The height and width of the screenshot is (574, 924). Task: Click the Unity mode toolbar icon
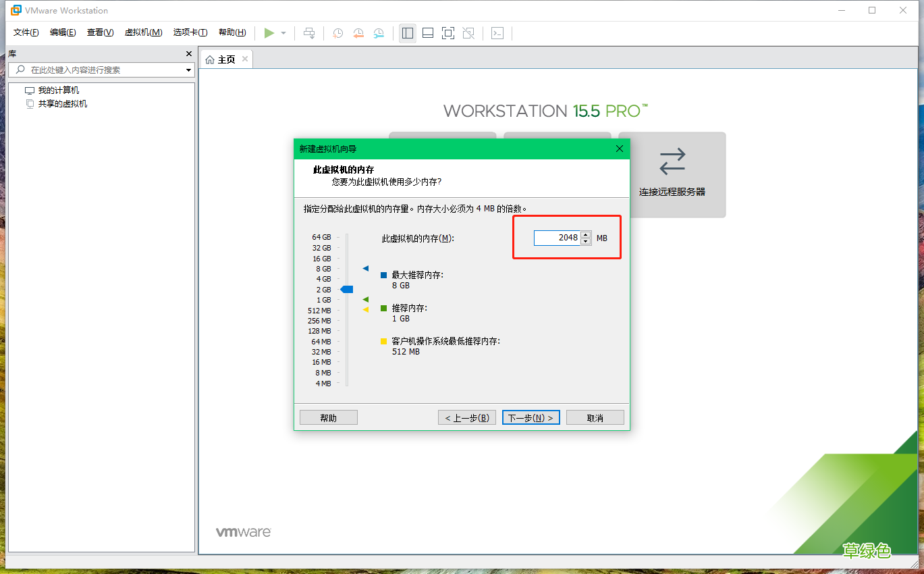(468, 32)
